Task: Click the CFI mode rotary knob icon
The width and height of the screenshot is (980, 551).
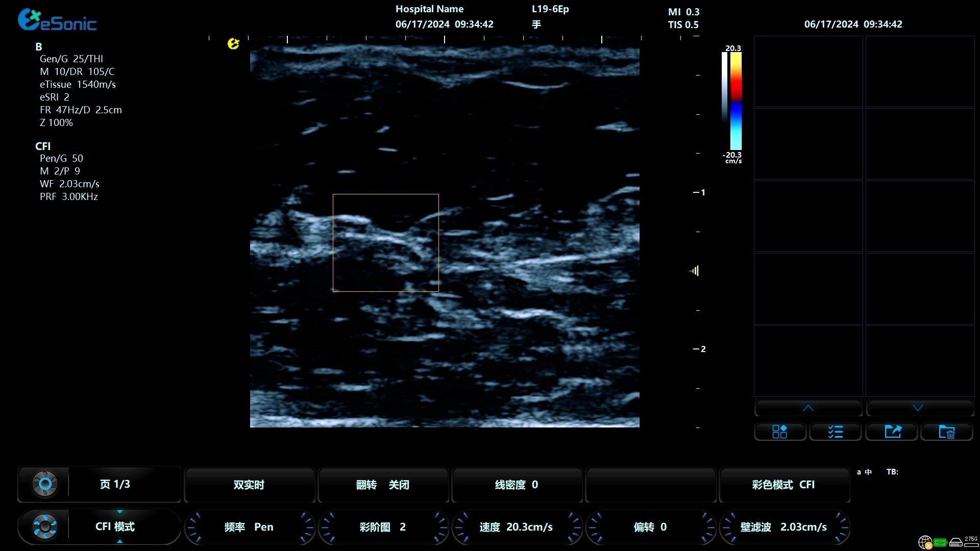Action: 45,527
